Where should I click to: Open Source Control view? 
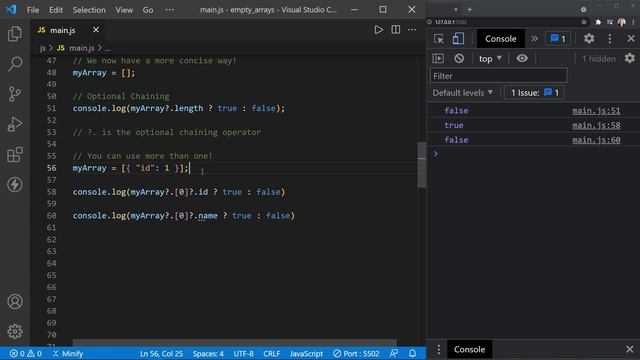[x=15, y=94]
